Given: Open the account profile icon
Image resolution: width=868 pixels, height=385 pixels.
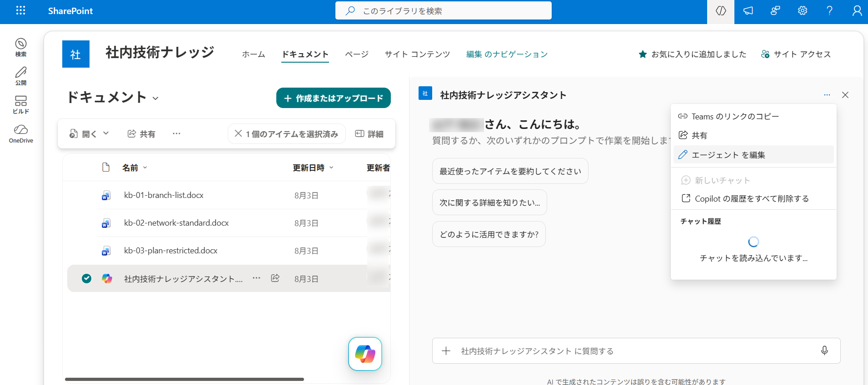Looking at the screenshot, I should 857,10.
